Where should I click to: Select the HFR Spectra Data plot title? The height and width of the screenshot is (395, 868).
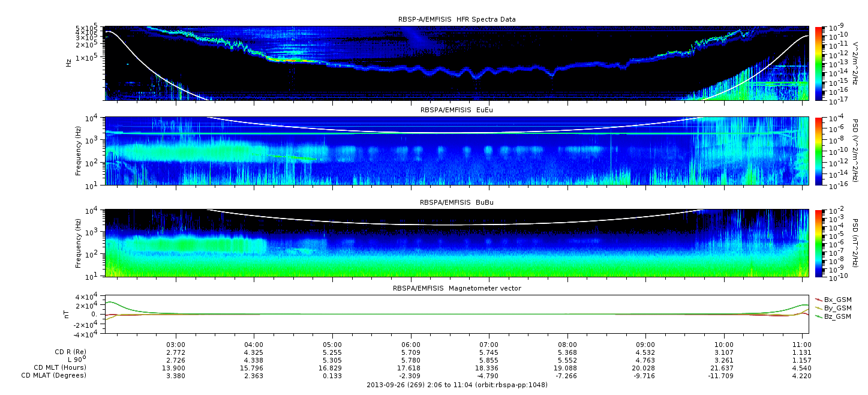tap(456, 19)
